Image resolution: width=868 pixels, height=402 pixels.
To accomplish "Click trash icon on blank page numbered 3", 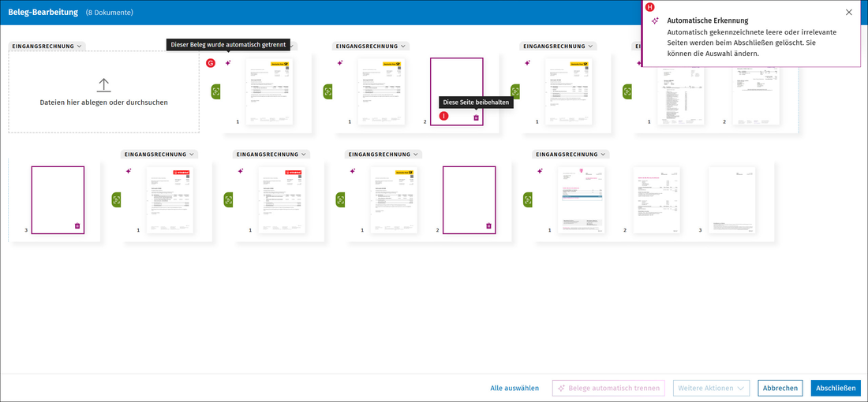I will [77, 225].
